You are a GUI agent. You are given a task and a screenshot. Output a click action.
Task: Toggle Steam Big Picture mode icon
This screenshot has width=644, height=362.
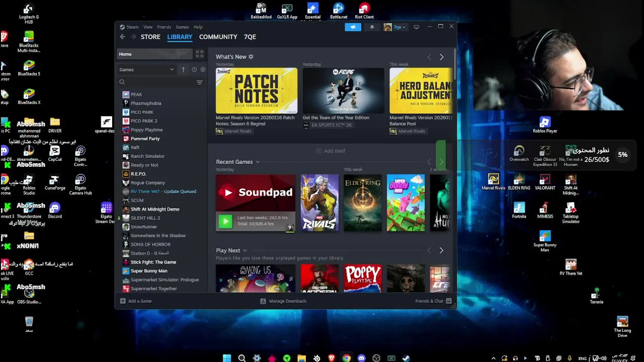tap(416, 27)
